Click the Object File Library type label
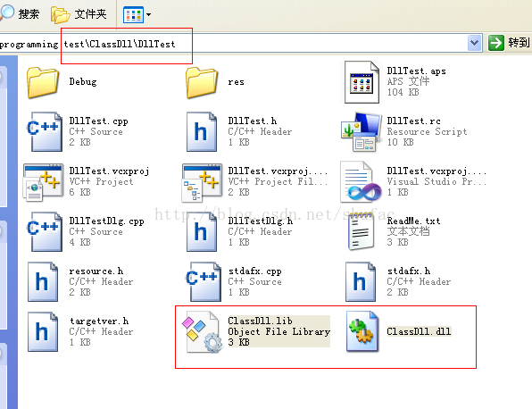This screenshot has height=409, width=532. (278, 331)
